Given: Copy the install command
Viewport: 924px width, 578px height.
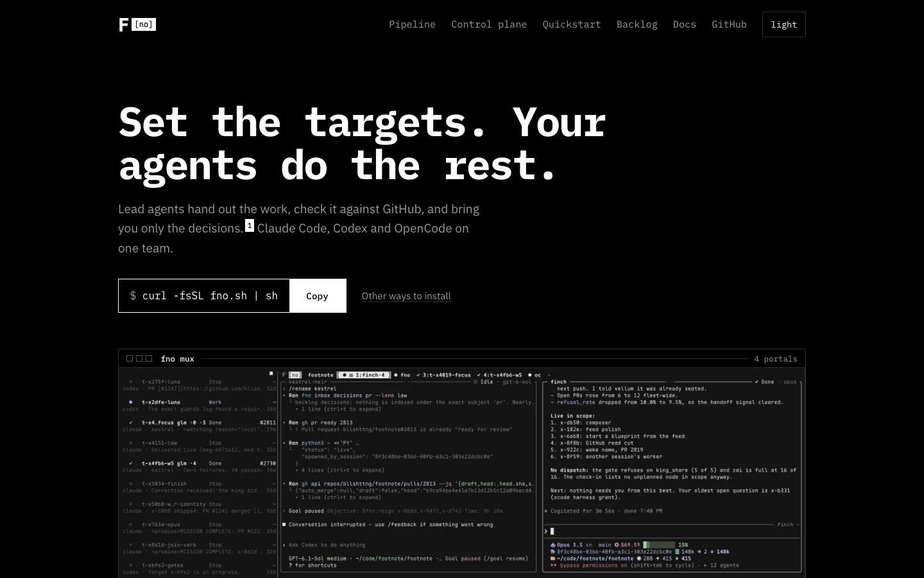Looking at the screenshot, I should (318, 295).
